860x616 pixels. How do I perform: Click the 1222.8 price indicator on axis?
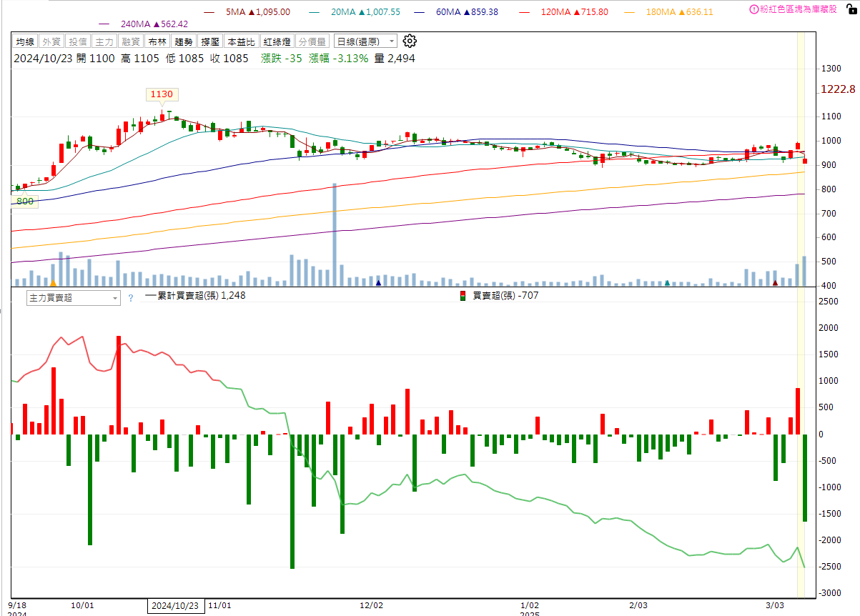pyautogui.click(x=838, y=89)
